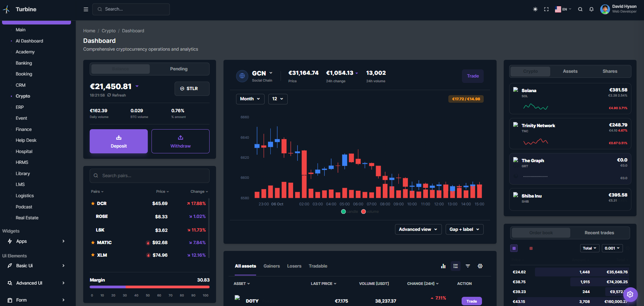
Task: Toggle the light theme sun icon
Action: [x=535, y=9]
